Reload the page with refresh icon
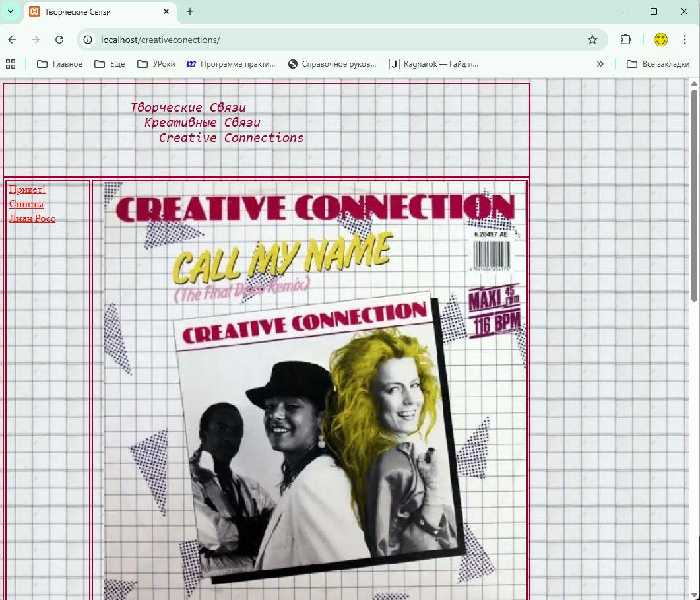 (59, 40)
